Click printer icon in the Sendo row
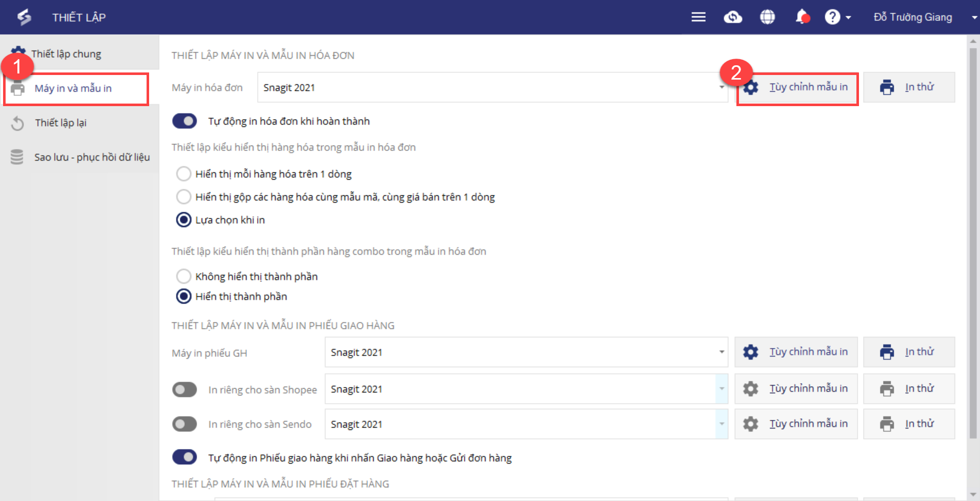 (887, 424)
